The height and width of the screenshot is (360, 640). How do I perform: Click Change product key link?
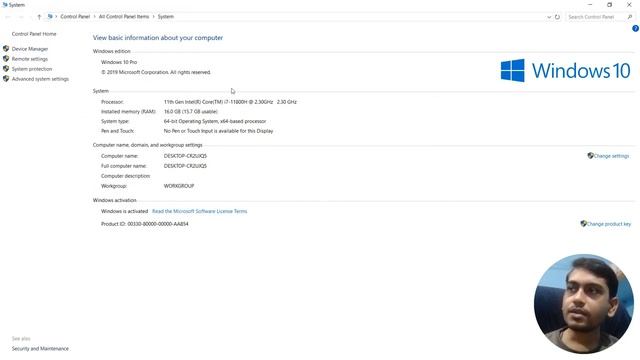(609, 224)
